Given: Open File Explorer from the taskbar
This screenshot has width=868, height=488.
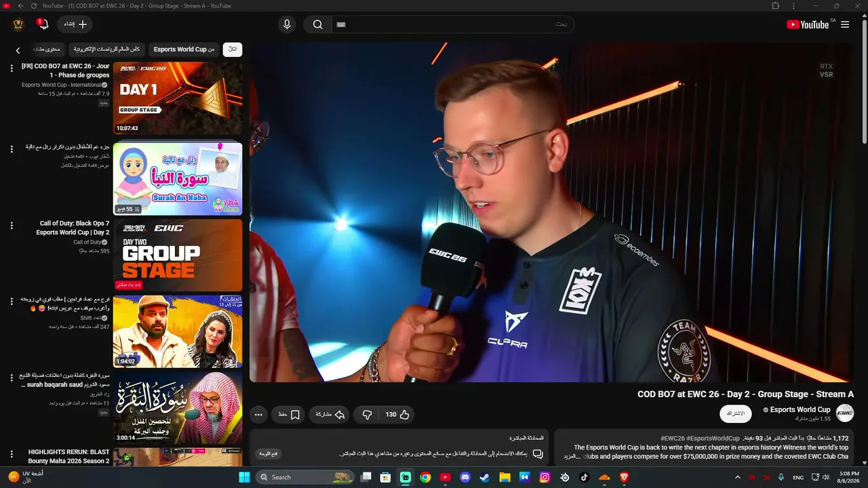Looking at the screenshot, I should pos(505,477).
